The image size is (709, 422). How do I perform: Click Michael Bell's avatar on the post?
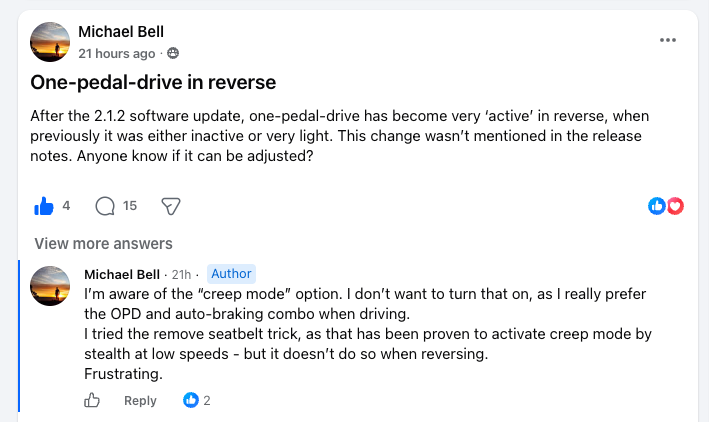pyautogui.click(x=50, y=42)
